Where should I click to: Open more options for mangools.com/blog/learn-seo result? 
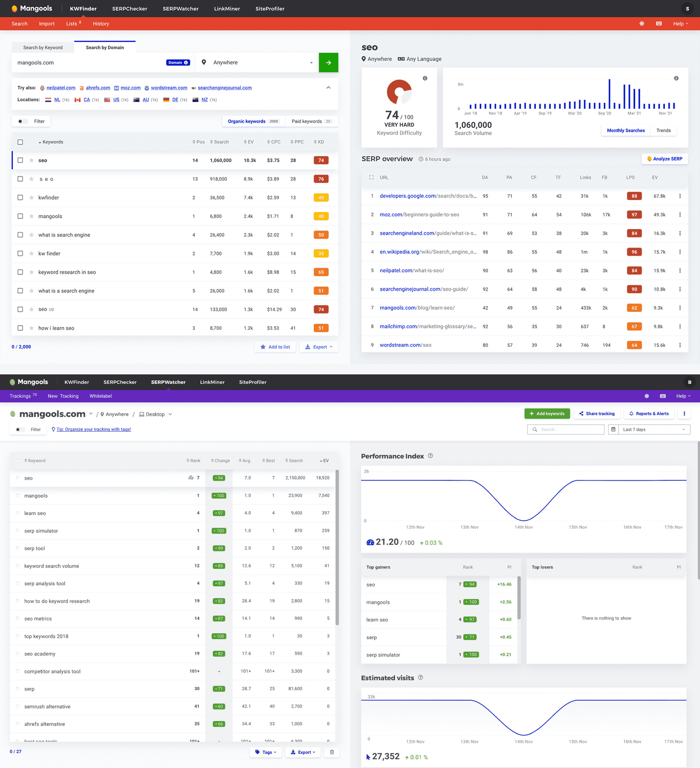point(680,308)
